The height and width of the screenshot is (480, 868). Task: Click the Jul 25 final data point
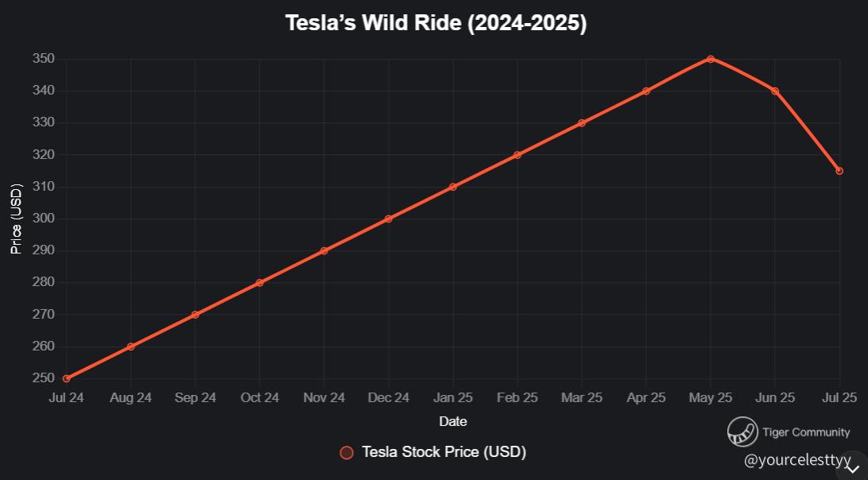(839, 171)
